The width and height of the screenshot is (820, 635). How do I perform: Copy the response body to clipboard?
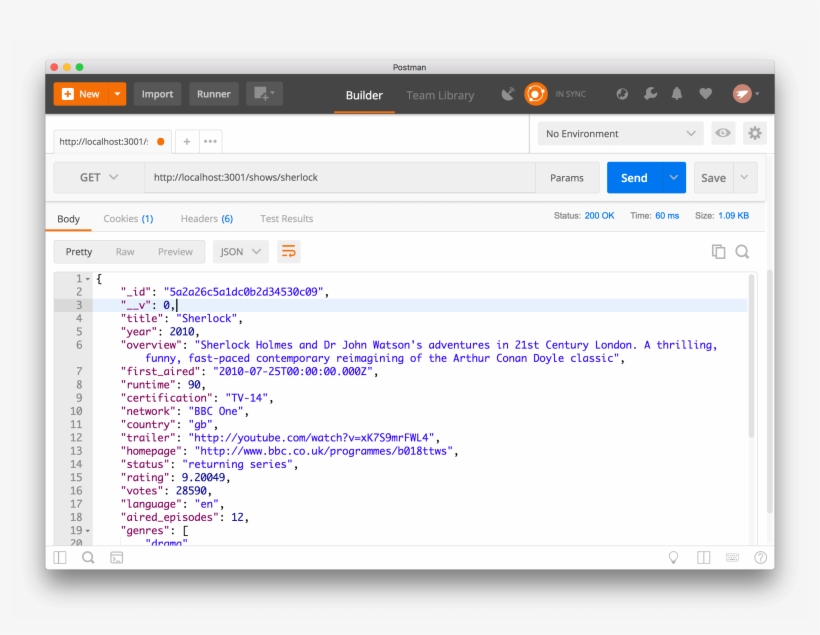719,252
